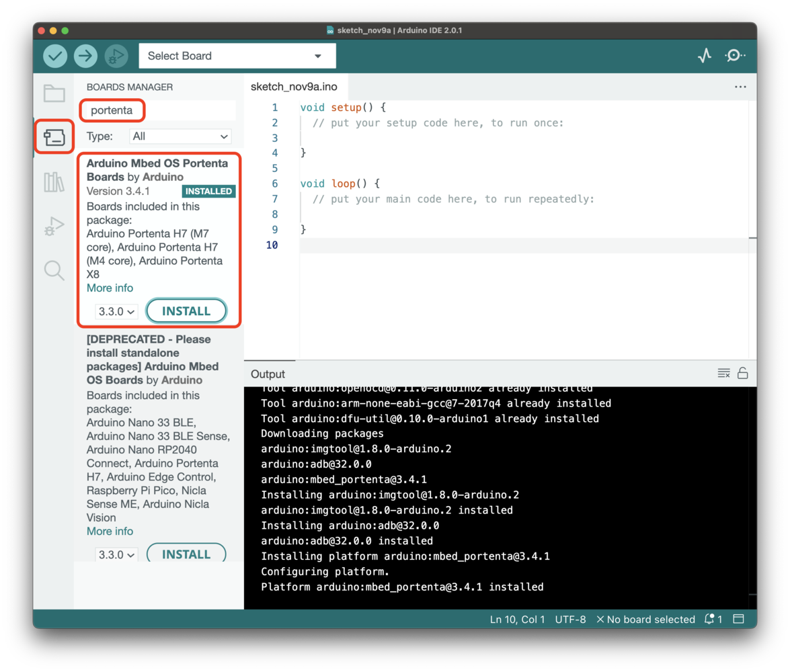Open the Serial Monitor
The image size is (790, 672).
pyautogui.click(x=735, y=55)
